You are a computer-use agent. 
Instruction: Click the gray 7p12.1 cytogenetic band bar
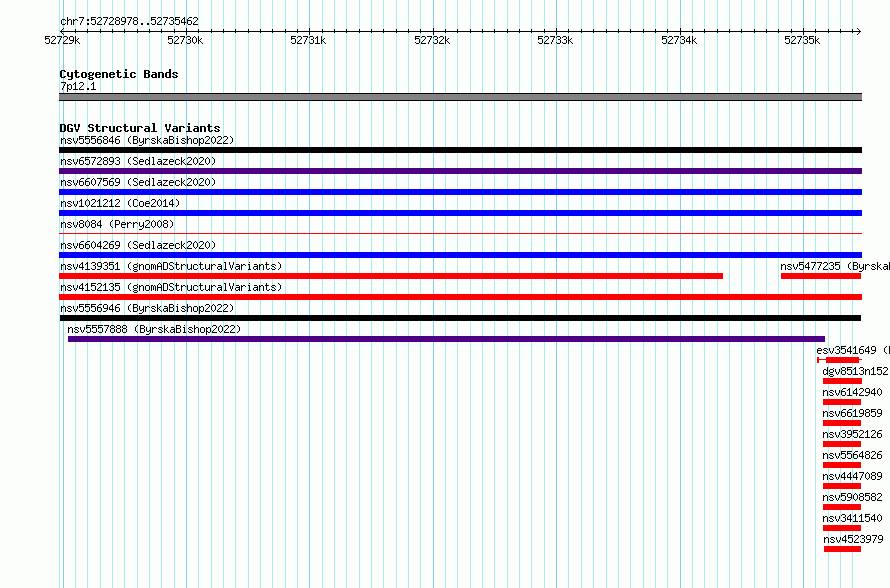460,97
